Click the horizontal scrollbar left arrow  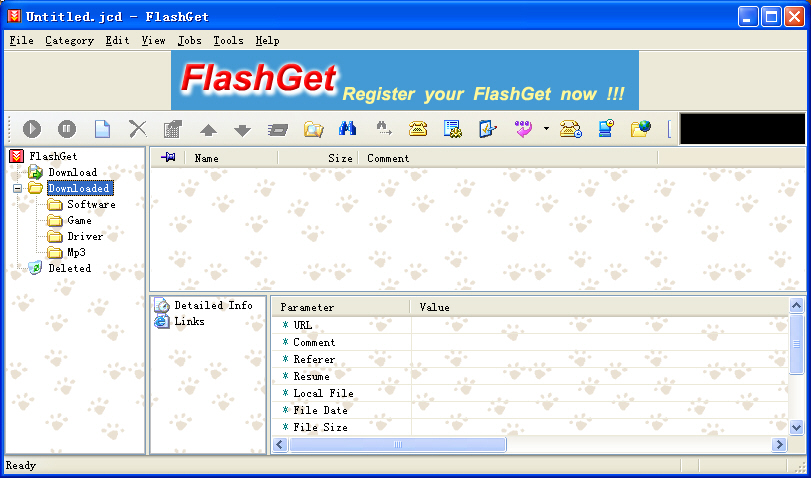pos(280,444)
